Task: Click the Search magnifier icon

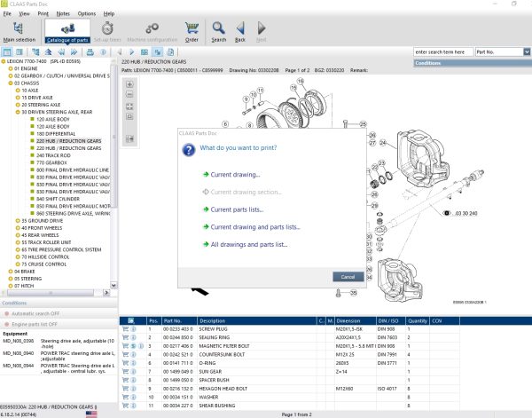Action: (218, 30)
